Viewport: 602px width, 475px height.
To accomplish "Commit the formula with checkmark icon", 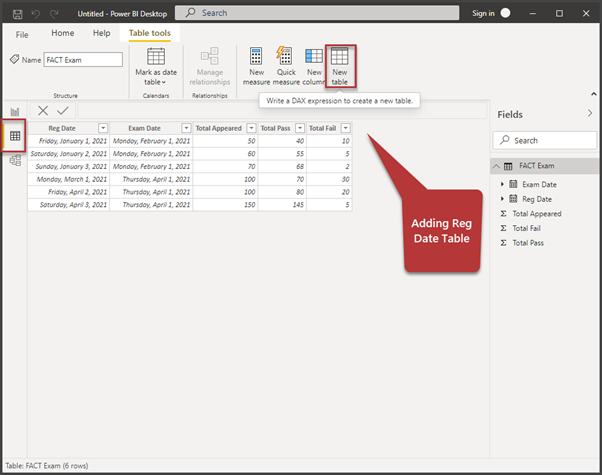I will click(63, 111).
